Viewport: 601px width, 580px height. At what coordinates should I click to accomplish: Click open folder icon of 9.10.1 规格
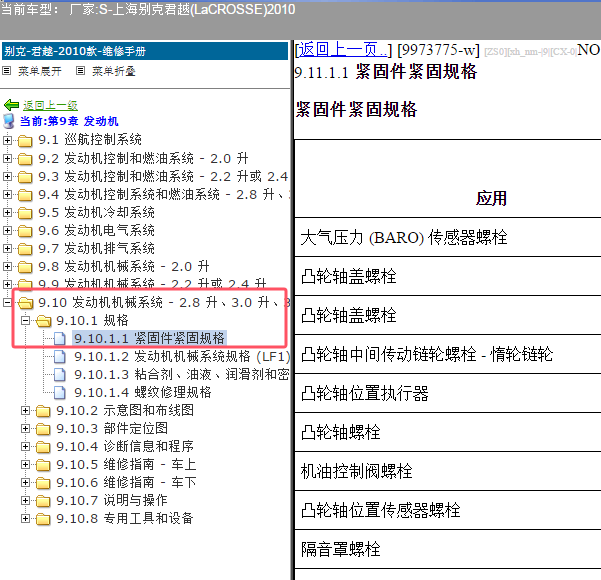click(x=43, y=320)
